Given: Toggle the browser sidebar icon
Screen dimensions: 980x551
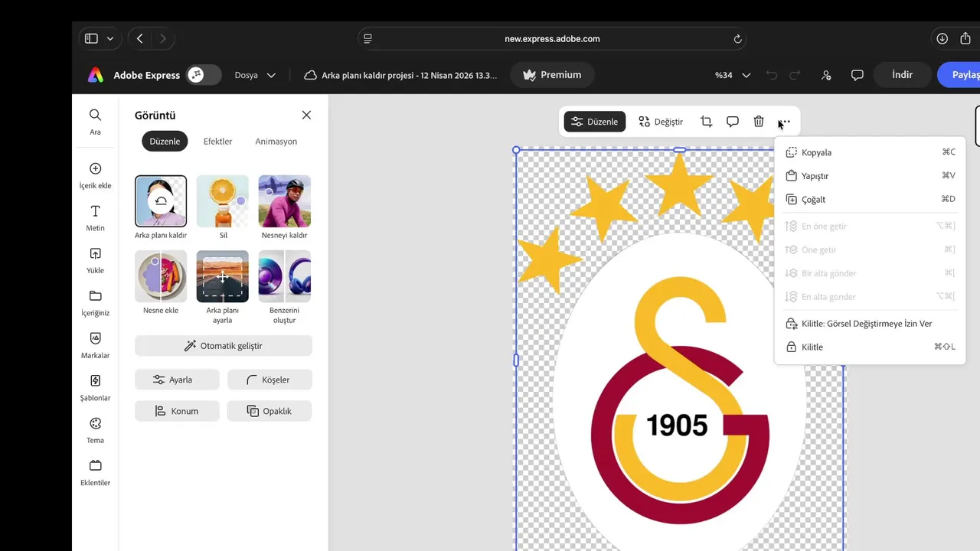Looking at the screenshot, I should [x=91, y=38].
